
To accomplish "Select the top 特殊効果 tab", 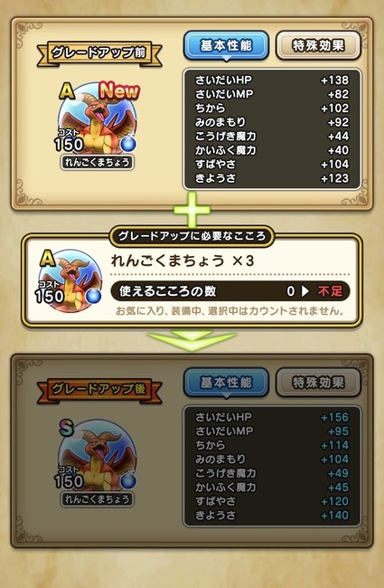I will [318, 46].
